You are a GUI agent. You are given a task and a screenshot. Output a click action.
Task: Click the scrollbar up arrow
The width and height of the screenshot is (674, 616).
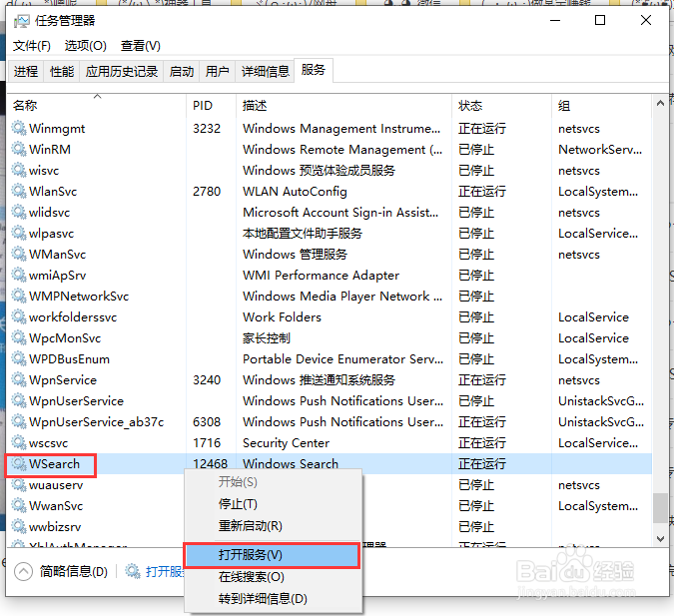click(x=660, y=103)
